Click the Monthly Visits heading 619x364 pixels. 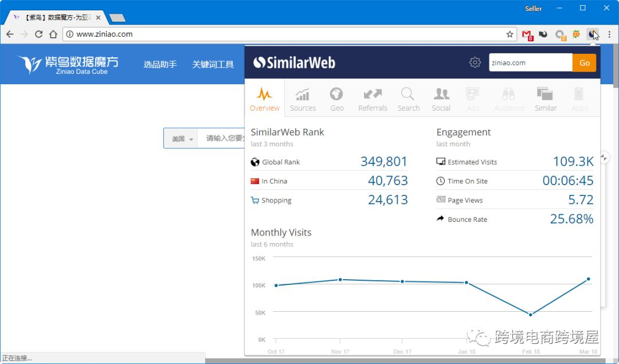tap(281, 232)
